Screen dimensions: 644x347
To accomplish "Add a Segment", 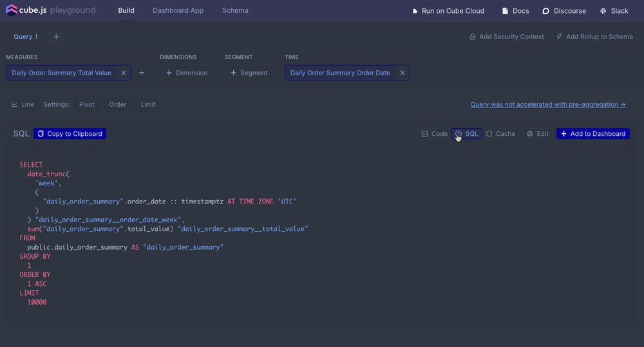I will click(249, 73).
